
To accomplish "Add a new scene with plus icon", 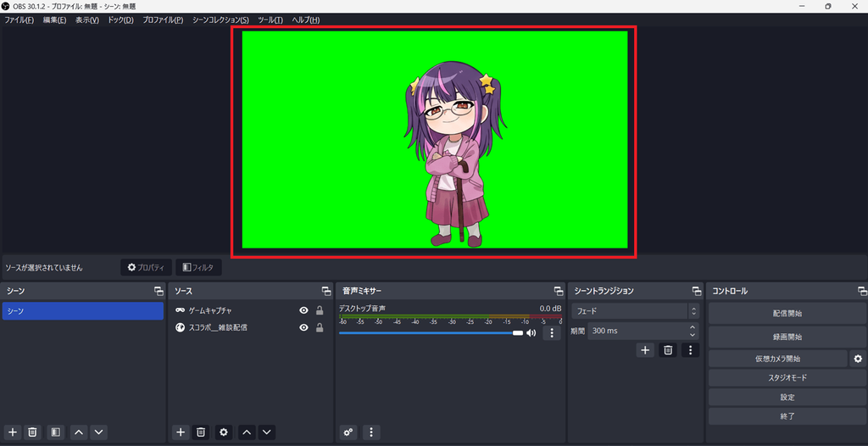I will pyautogui.click(x=13, y=432).
